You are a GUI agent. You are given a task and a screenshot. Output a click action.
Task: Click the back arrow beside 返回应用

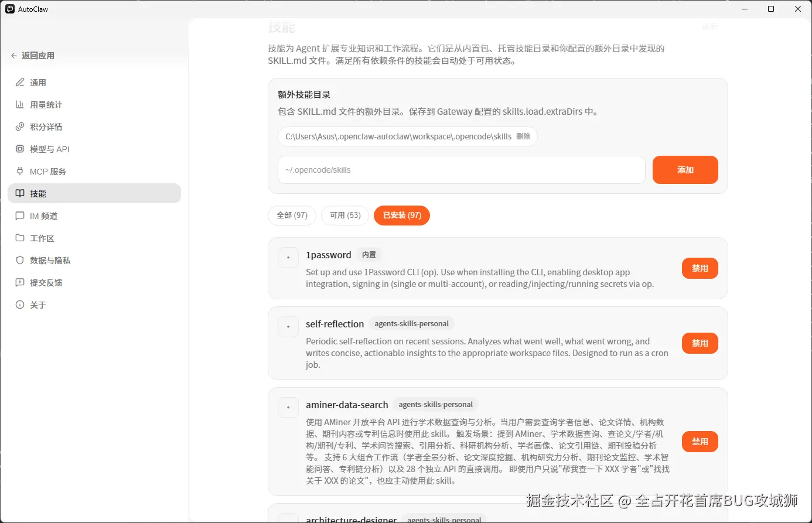pyautogui.click(x=14, y=56)
